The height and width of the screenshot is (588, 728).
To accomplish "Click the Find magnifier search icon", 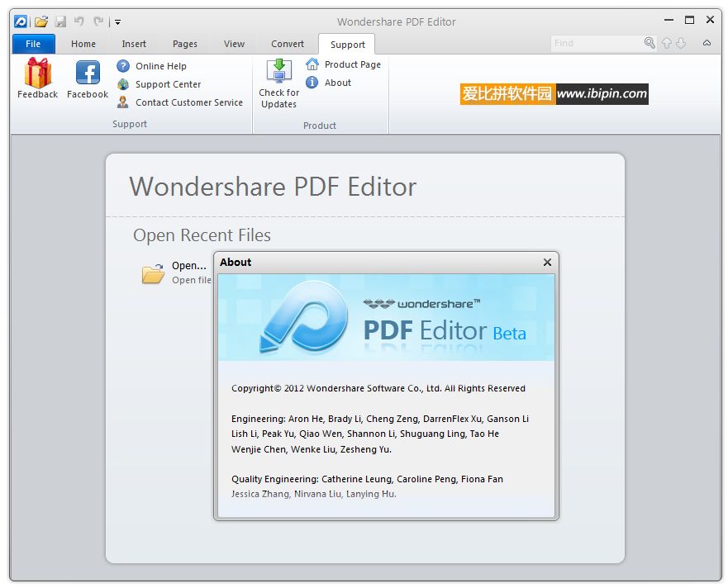I will [x=649, y=43].
